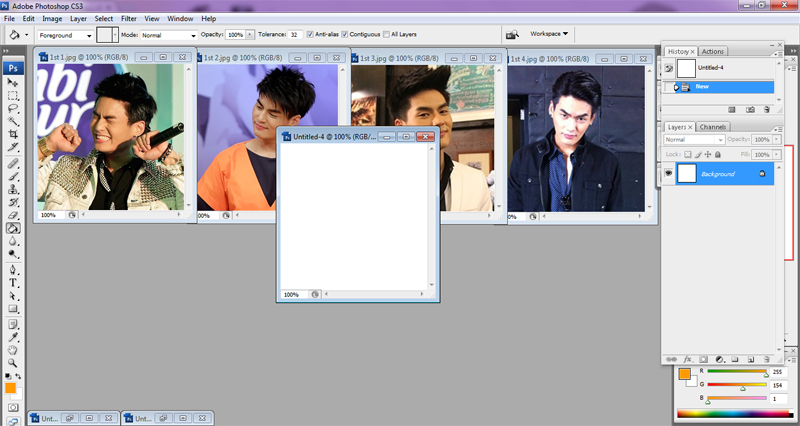This screenshot has width=800, height=426.
Task: Open the layer Fill arrow
Action: (777, 154)
